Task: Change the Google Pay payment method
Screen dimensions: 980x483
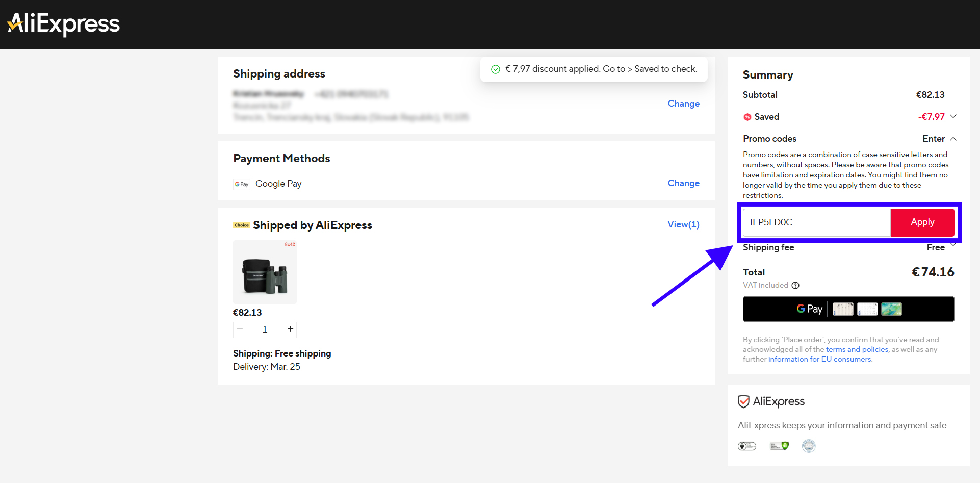Action: point(683,183)
